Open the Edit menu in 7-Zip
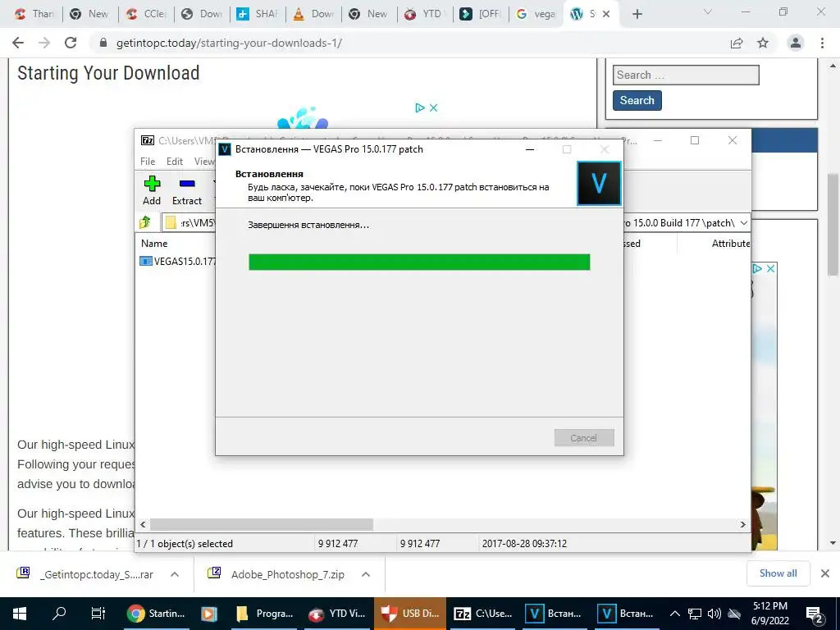The width and height of the screenshot is (840, 630). [x=175, y=162]
